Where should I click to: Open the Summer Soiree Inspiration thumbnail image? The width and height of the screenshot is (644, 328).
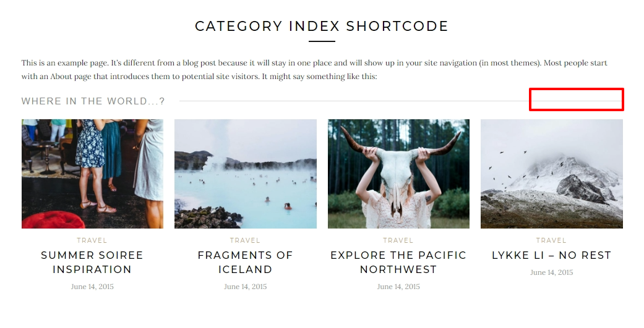[92, 174]
